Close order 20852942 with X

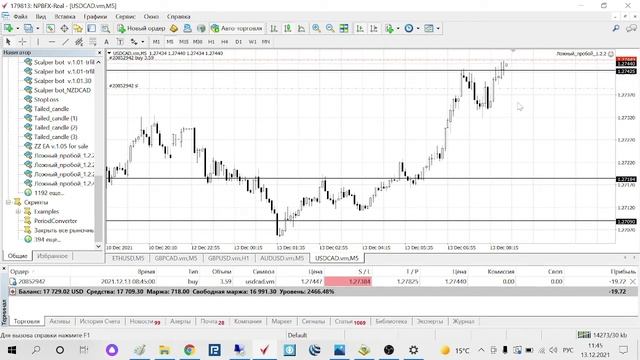pyautogui.click(x=633, y=281)
